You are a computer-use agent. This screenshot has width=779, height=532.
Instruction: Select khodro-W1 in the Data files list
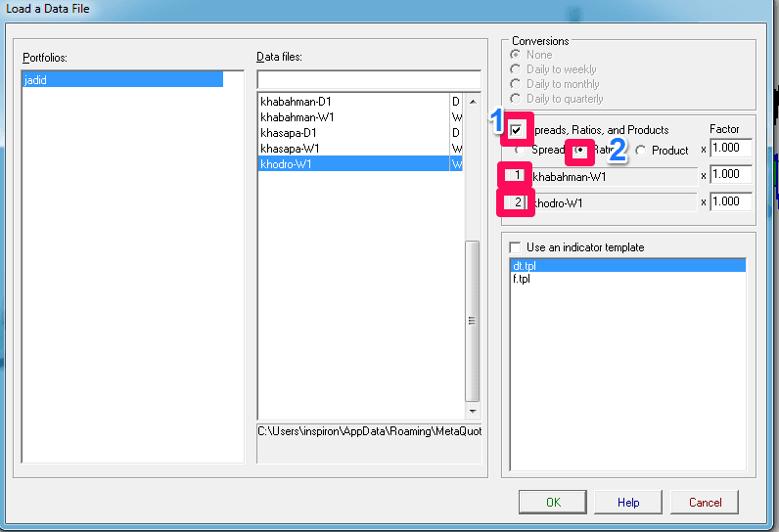[x=360, y=163]
